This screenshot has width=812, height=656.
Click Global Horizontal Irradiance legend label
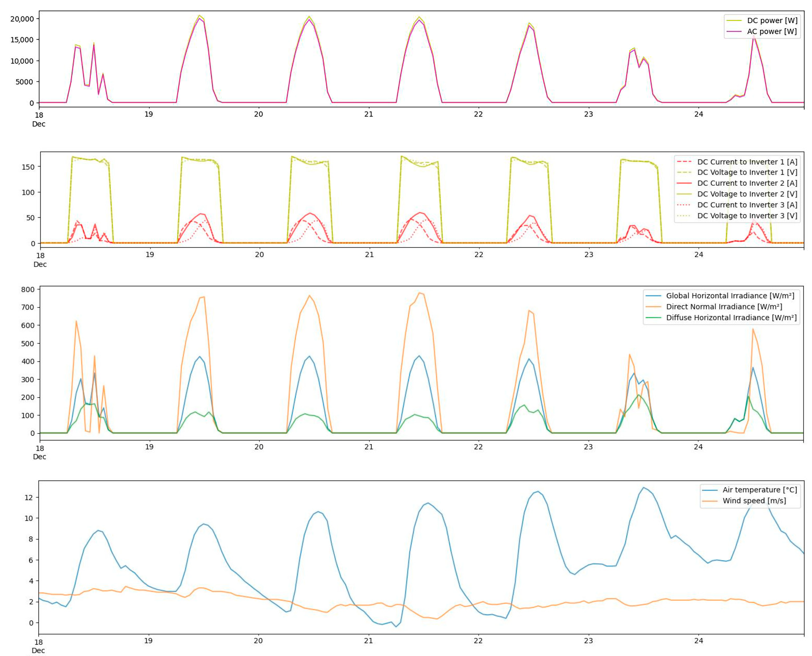730,296
